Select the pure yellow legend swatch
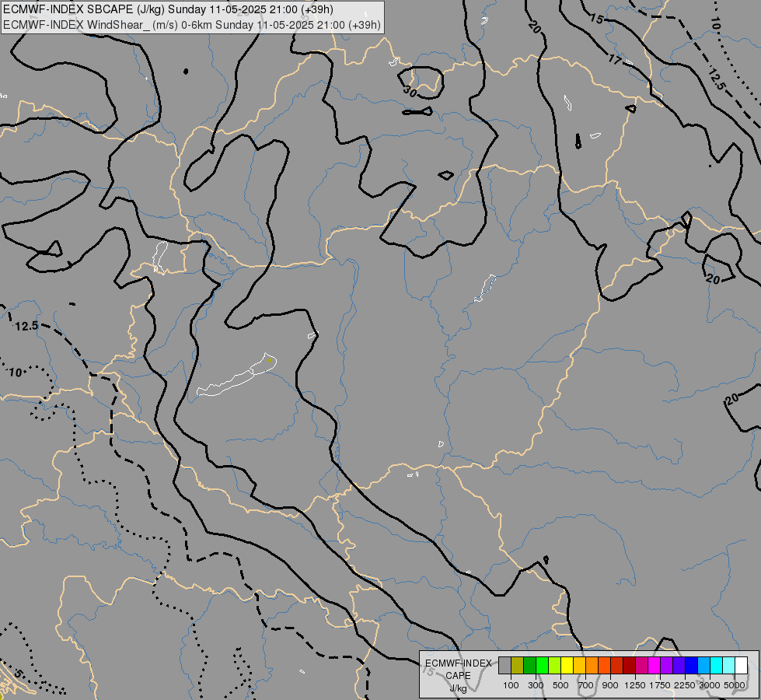Viewport: 761px width, 700px height. coord(567,665)
